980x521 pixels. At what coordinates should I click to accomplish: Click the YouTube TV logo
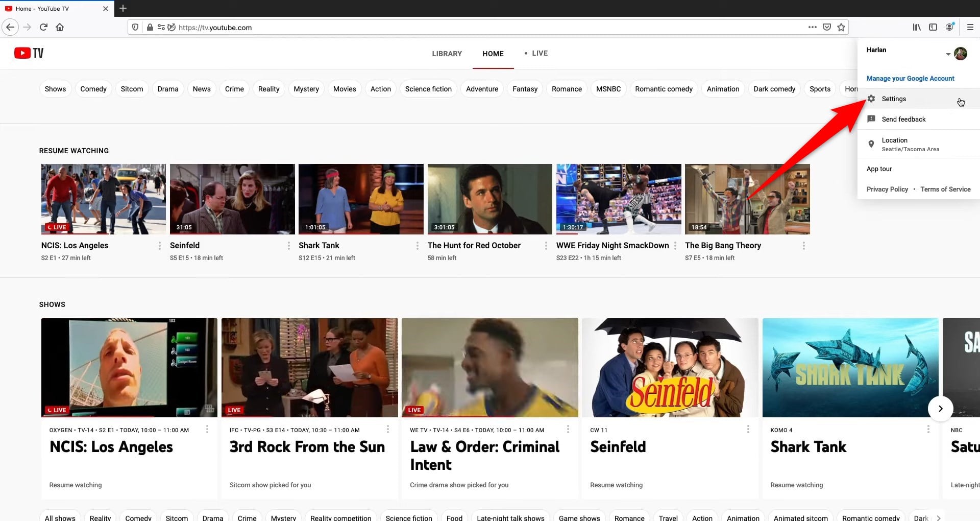pyautogui.click(x=29, y=53)
